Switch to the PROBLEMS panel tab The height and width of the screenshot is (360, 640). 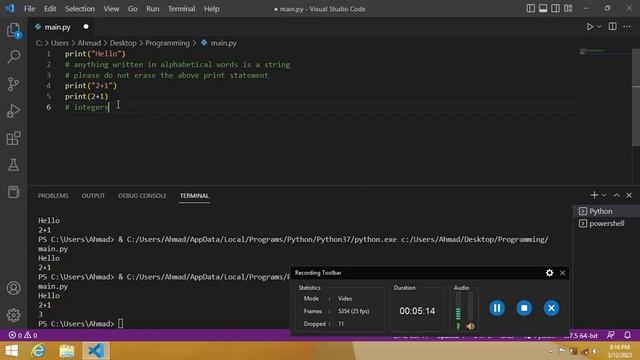[53, 196]
